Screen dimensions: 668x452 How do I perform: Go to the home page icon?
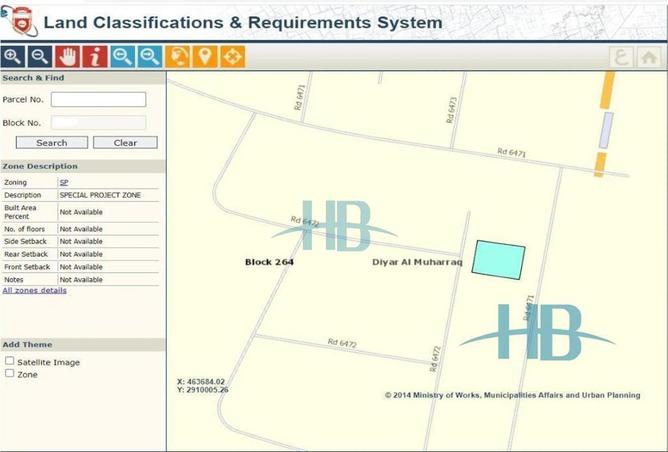[x=649, y=57]
